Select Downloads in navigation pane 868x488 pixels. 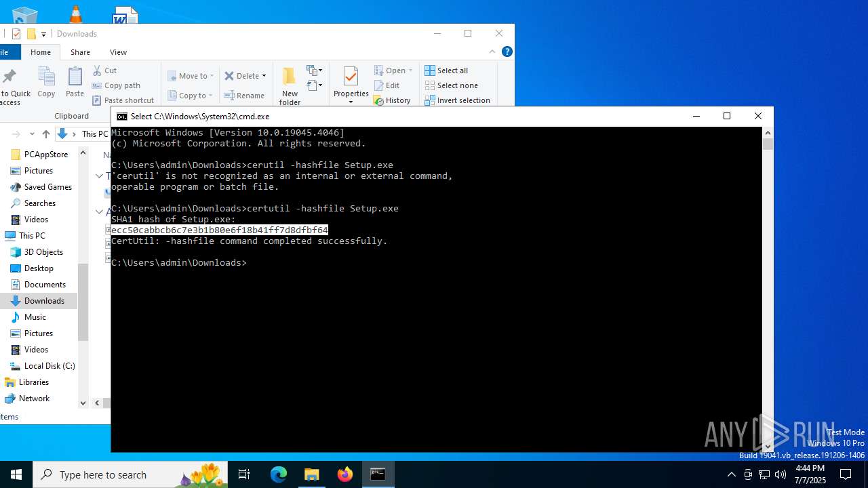pos(44,301)
